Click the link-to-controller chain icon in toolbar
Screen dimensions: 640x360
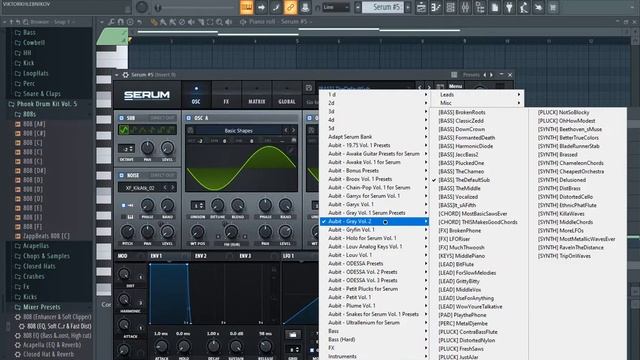click(x=290, y=7)
